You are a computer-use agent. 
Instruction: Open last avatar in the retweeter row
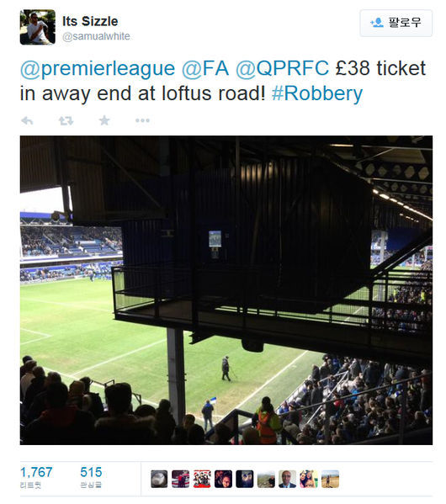[x=330, y=479]
